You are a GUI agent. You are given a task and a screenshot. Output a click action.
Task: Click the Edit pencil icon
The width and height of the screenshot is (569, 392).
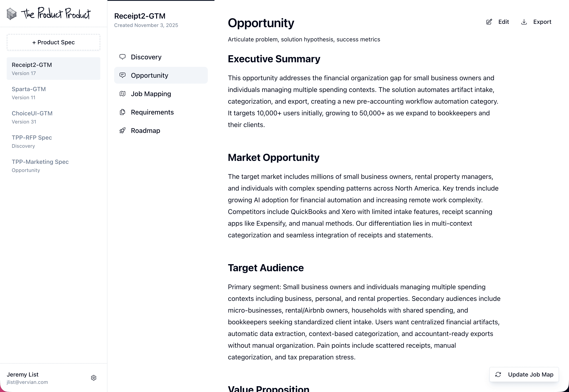point(489,22)
